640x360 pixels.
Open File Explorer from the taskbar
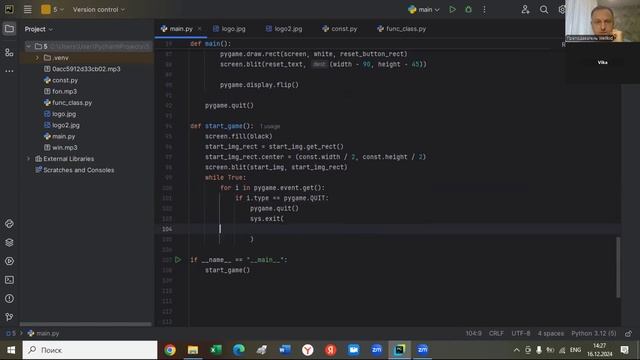[x=193, y=350]
